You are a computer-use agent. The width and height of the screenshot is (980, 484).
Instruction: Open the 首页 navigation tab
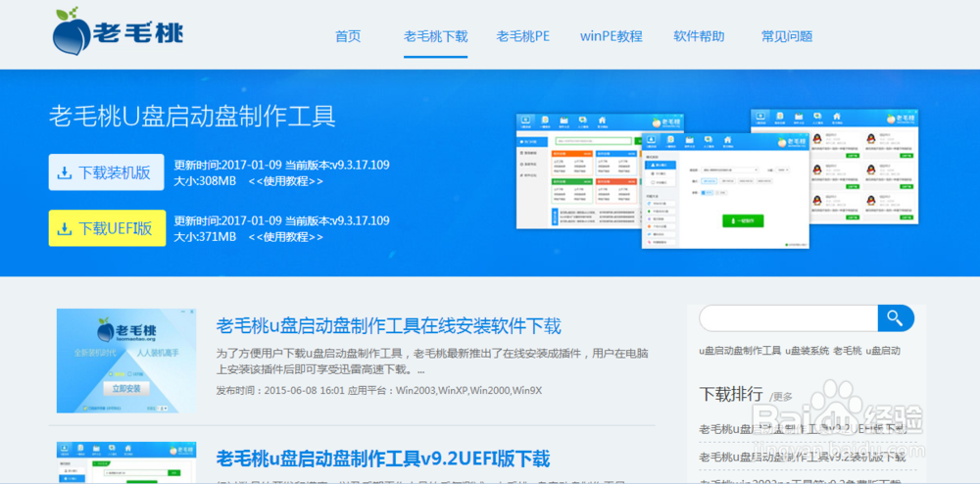coord(348,36)
